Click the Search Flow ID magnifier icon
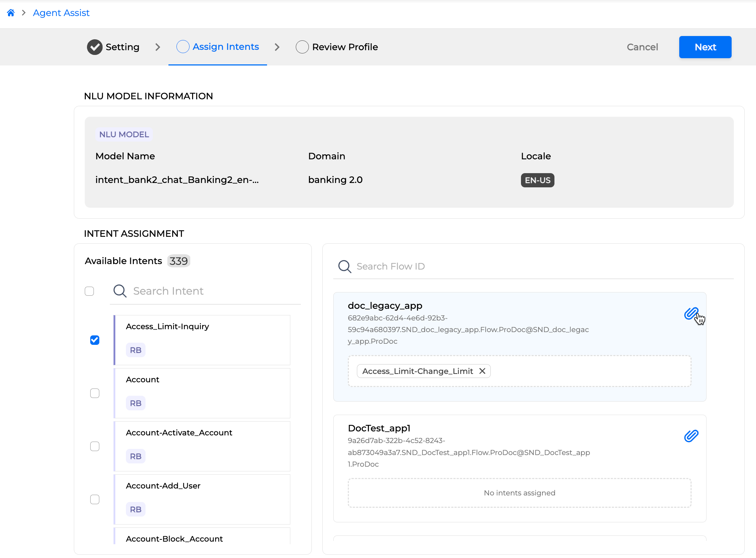Screen dimensions: 756x558 (345, 267)
